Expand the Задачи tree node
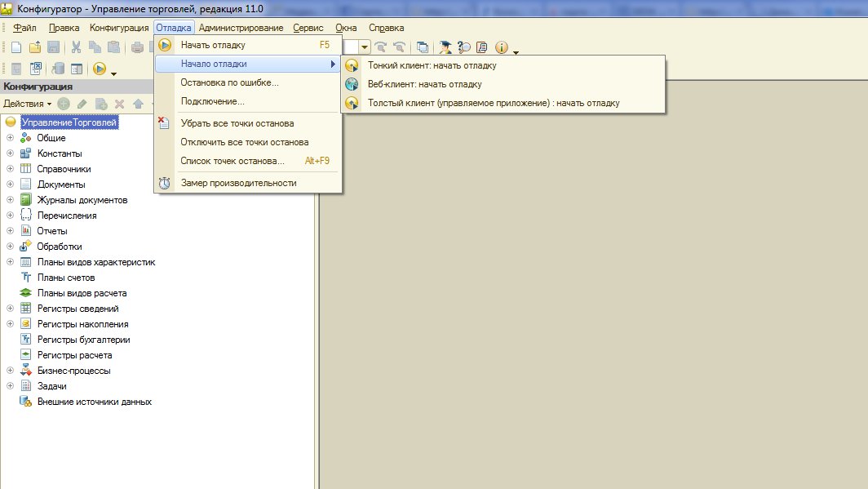Image resolution: width=868 pixels, height=489 pixels. point(10,385)
